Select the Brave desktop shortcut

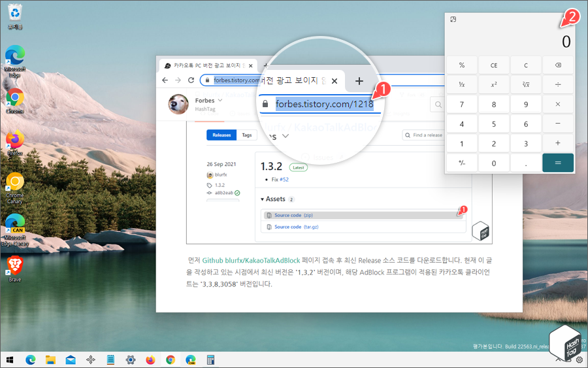coord(15,269)
